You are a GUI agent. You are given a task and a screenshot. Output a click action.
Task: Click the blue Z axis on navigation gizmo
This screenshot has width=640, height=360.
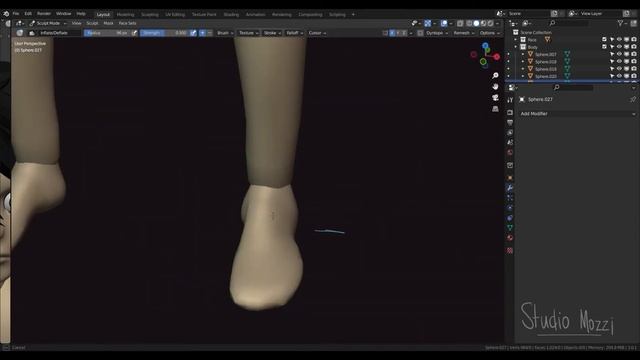point(485,45)
